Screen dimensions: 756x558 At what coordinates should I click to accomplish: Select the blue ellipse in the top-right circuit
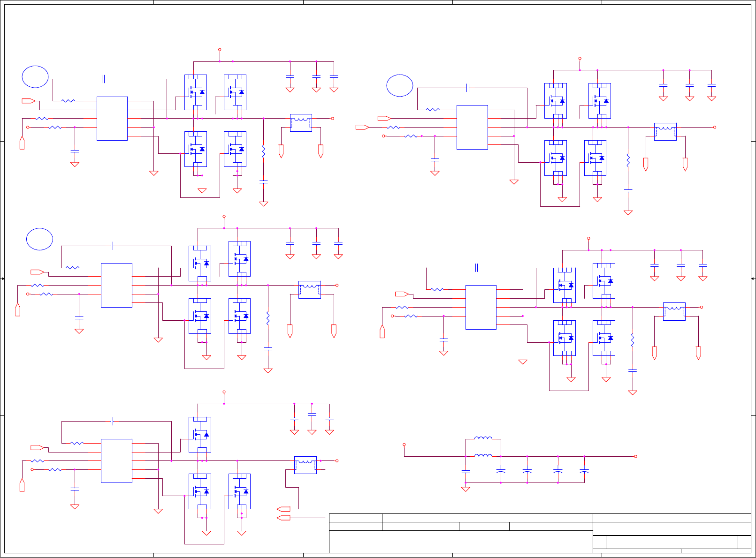tap(400, 86)
